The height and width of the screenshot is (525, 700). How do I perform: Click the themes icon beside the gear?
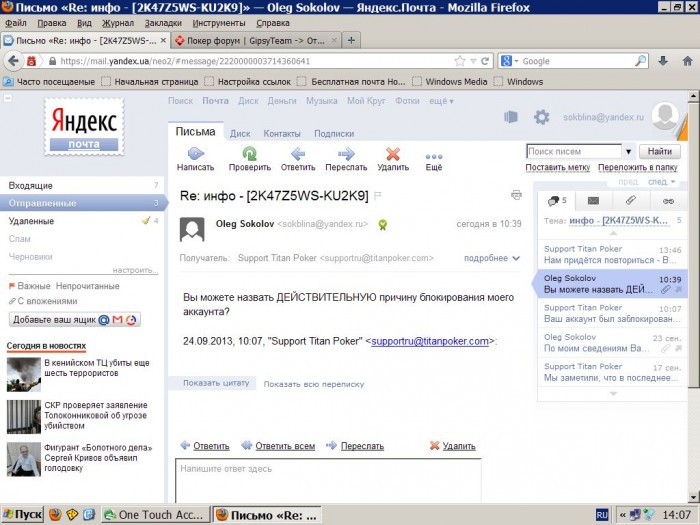coord(511,117)
